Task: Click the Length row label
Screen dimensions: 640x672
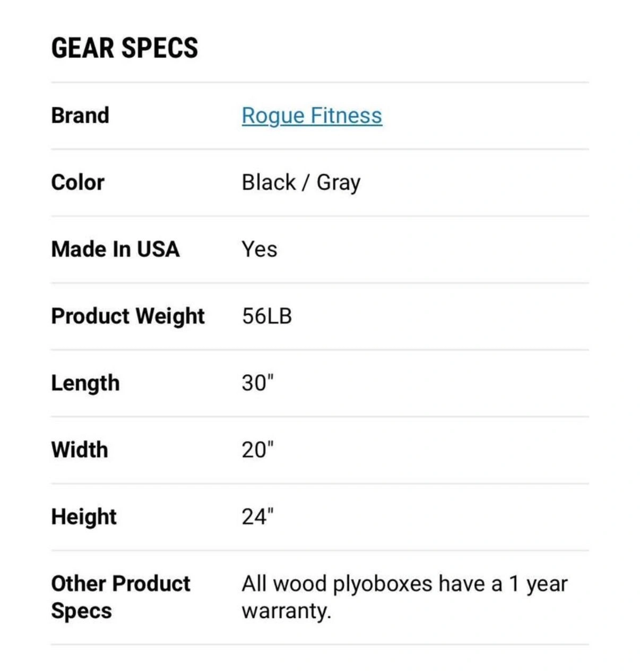Action: pos(85,383)
